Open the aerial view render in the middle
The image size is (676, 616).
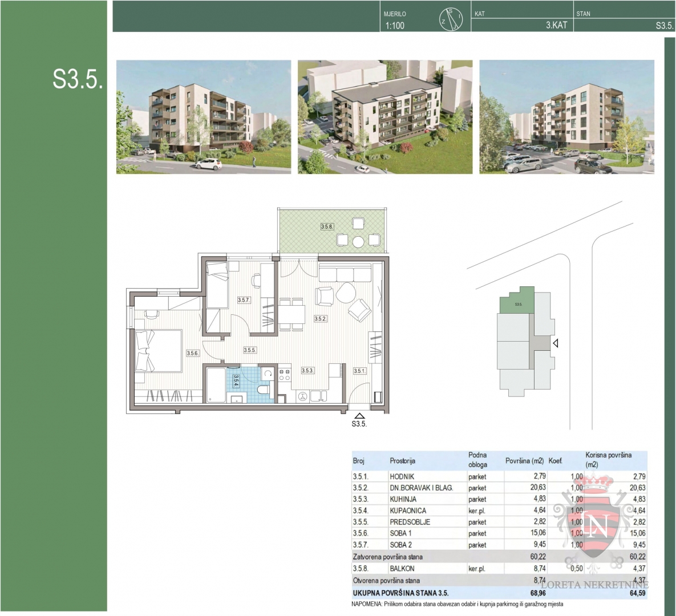pos(385,117)
